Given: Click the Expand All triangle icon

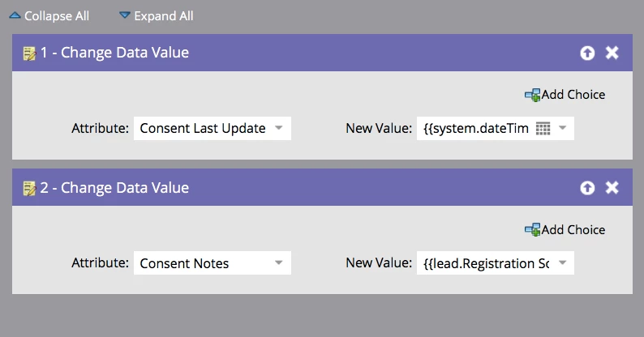Looking at the screenshot, I should (124, 15).
